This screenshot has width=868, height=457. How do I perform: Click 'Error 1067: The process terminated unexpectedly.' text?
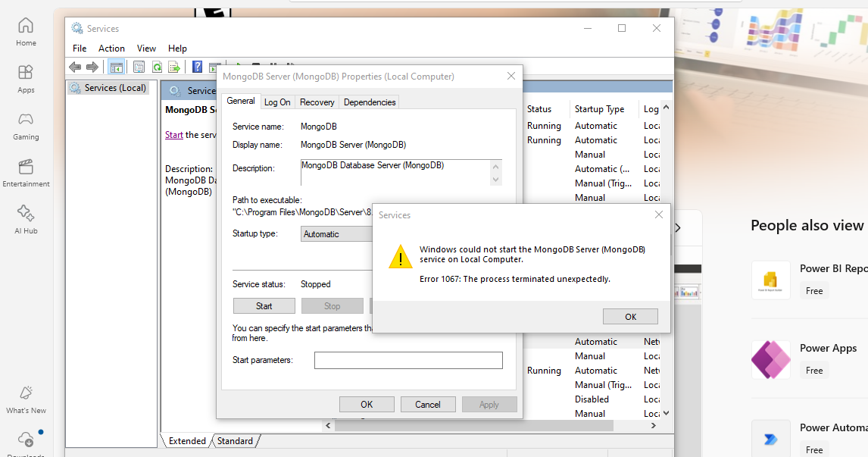[x=515, y=279]
